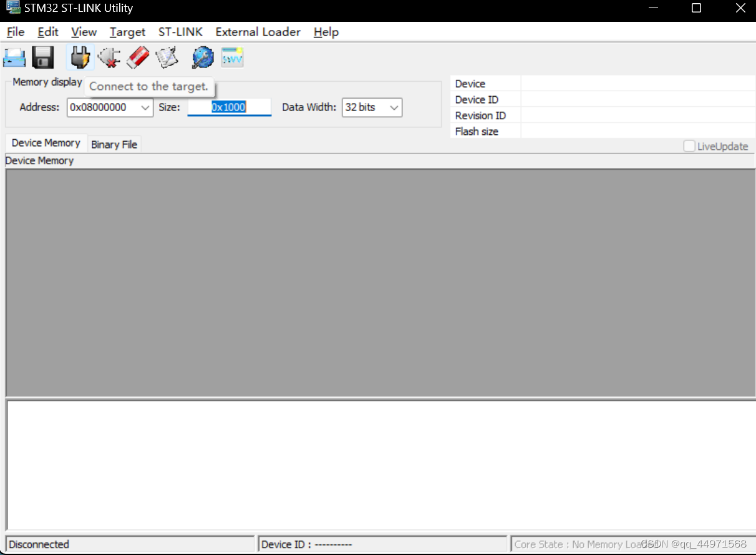The image size is (756, 555).
Task: Connect to the target plug icon
Action: (80, 57)
